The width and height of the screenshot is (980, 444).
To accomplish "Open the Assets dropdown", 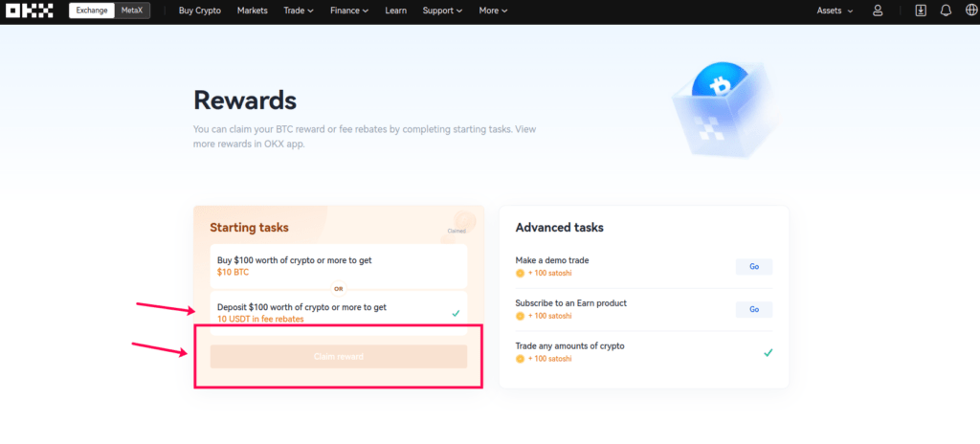I will 835,11.
